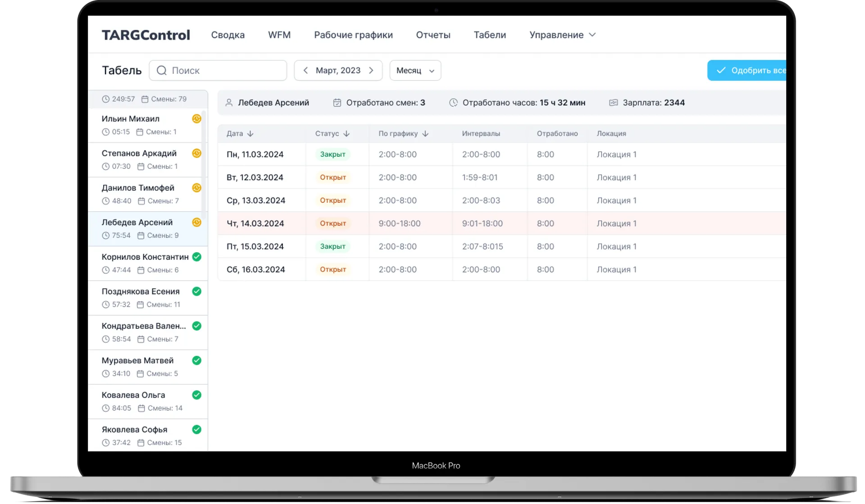The width and height of the screenshot is (865, 504).
Task: Click the approved check icon for Корнилов Константин
Action: point(196,257)
